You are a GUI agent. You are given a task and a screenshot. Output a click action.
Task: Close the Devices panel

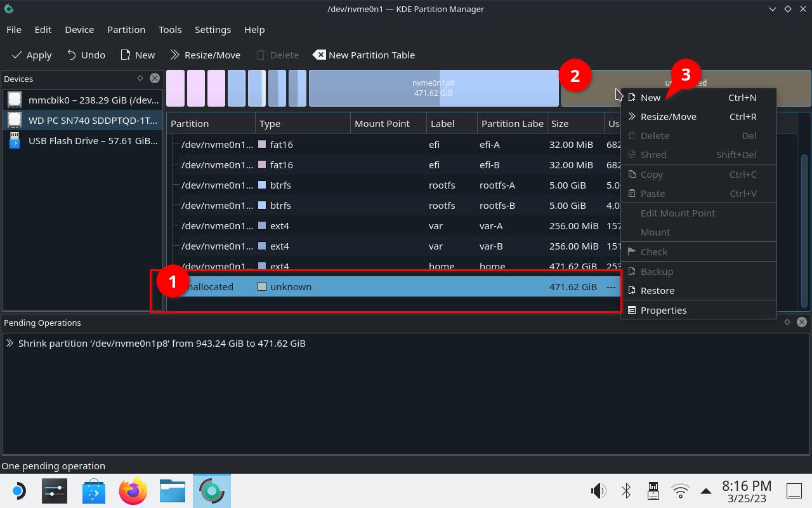click(x=154, y=78)
